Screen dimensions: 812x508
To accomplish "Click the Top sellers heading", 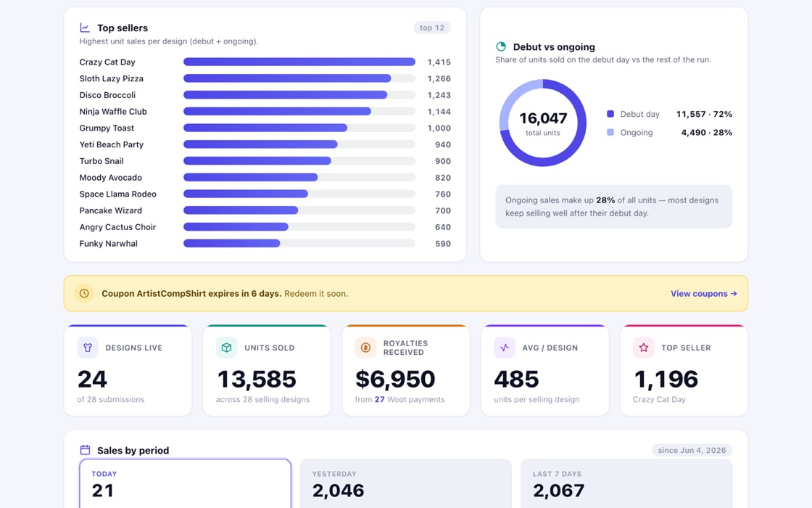I will 123,28.
